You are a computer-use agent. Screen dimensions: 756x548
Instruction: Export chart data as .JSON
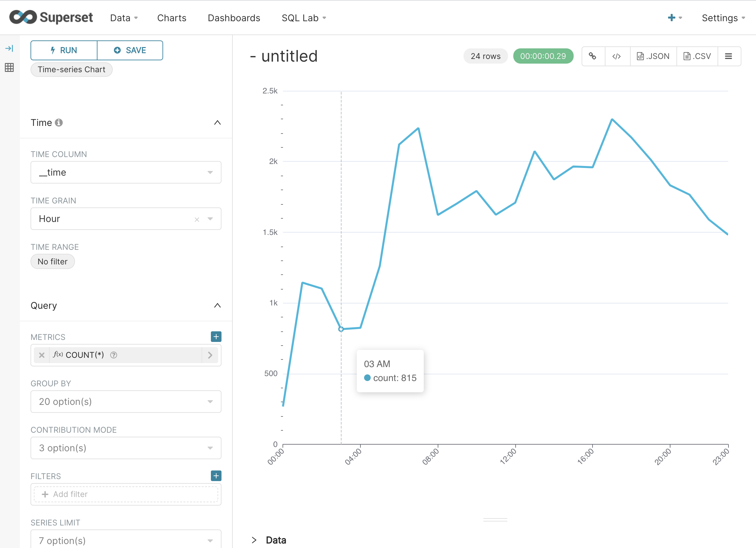coord(653,56)
